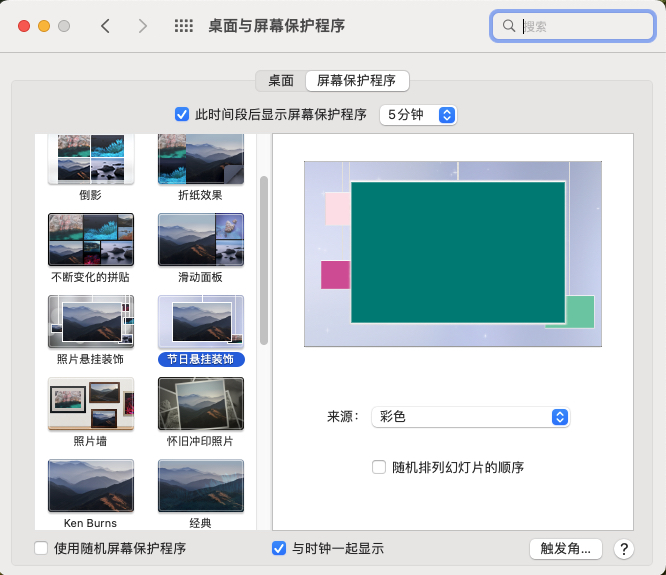Open the 5分钟 time delay dropdown
The image size is (666, 575).
click(x=418, y=115)
